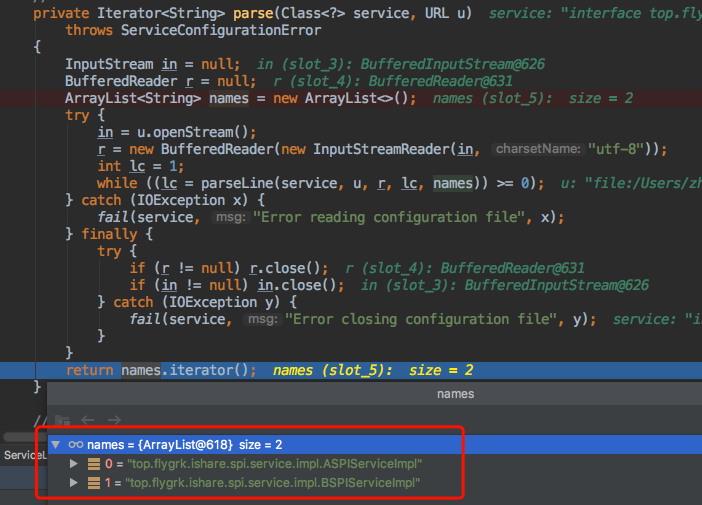The width and height of the screenshot is (702, 505).
Task: Click the forward arrow in names popup
Action: (114, 420)
